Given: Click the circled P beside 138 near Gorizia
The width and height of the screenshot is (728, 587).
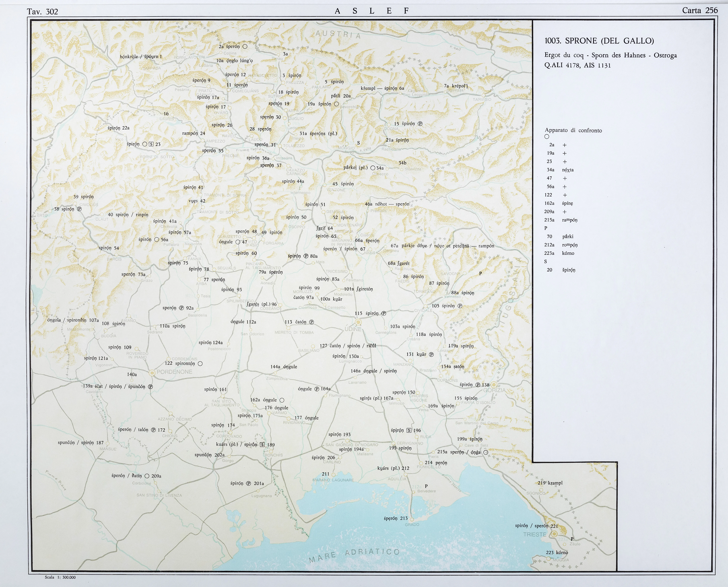Looking at the screenshot, I should [x=478, y=385].
